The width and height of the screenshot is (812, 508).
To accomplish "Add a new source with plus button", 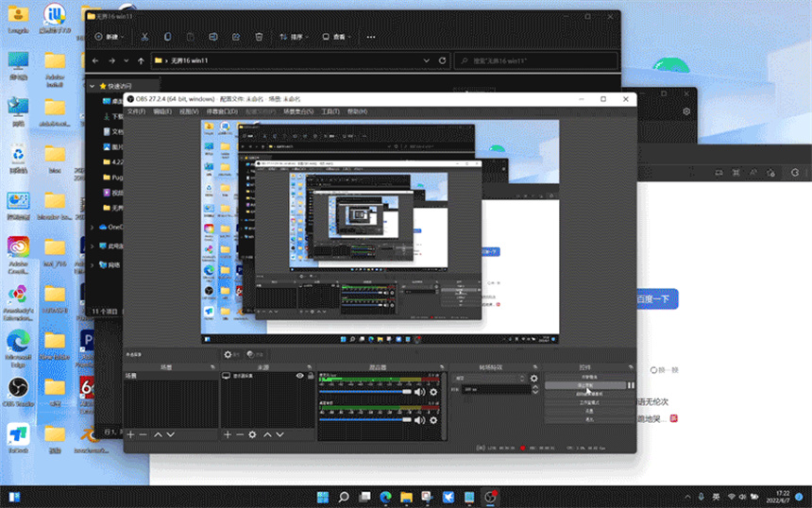I will (228, 434).
